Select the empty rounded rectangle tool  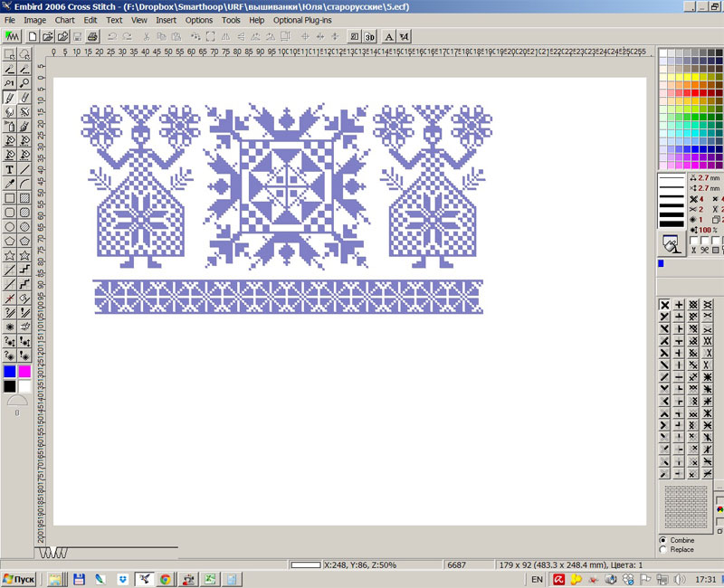pyautogui.click(x=9, y=213)
